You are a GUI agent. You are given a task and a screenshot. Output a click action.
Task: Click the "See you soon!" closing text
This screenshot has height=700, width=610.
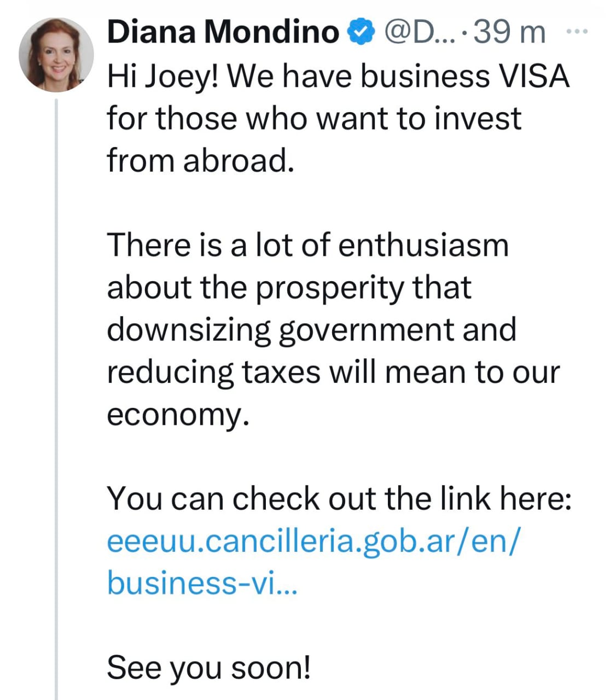[x=209, y=667]
